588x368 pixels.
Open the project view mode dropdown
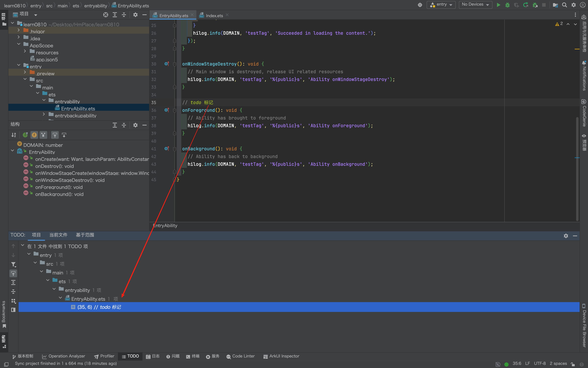click(x=36, y=15)
